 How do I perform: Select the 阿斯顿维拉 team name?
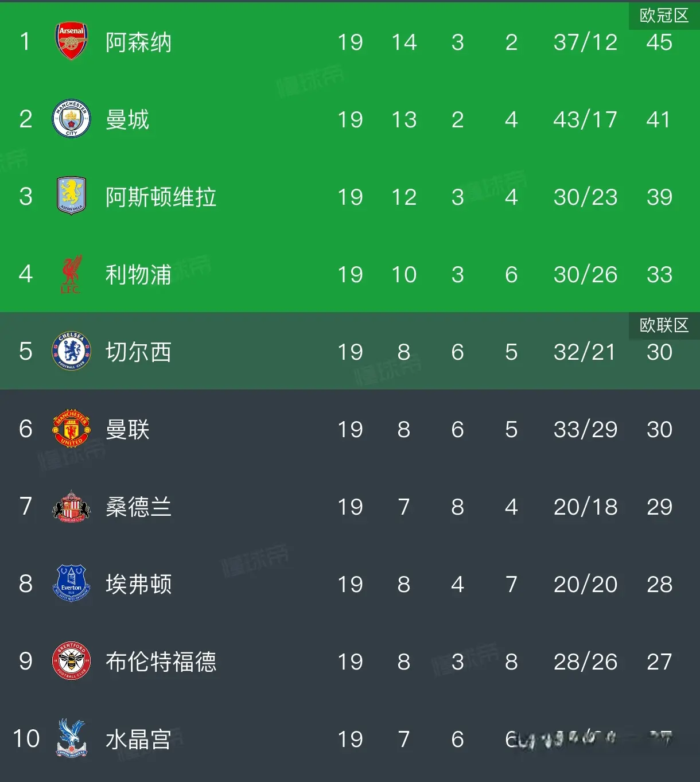[161, 197]
